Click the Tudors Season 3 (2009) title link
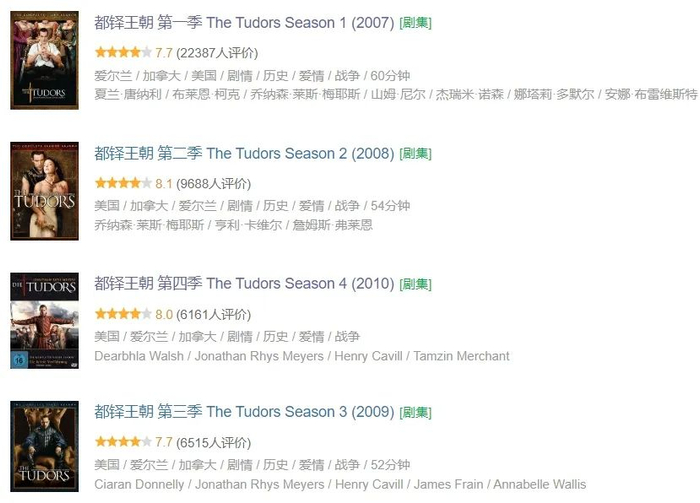Screen dimensions: 700x503 pos(243,411)
